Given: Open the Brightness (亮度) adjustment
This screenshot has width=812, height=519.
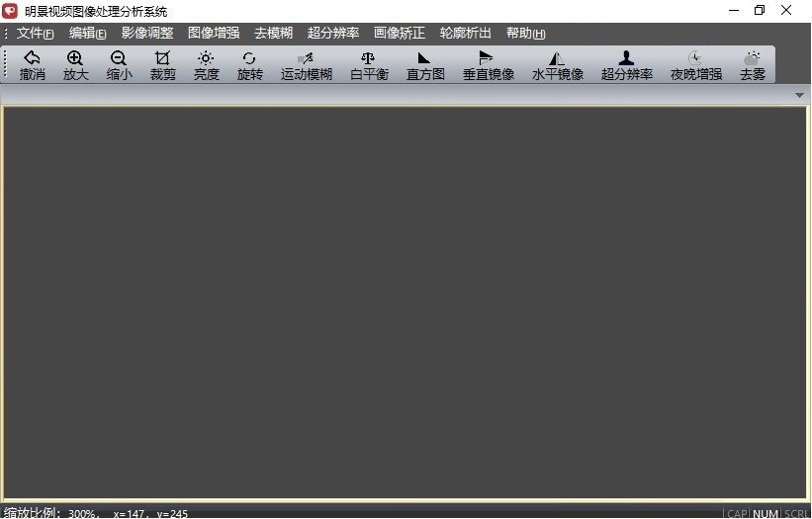Looking at the screenshot, I should tap(206, 65).
